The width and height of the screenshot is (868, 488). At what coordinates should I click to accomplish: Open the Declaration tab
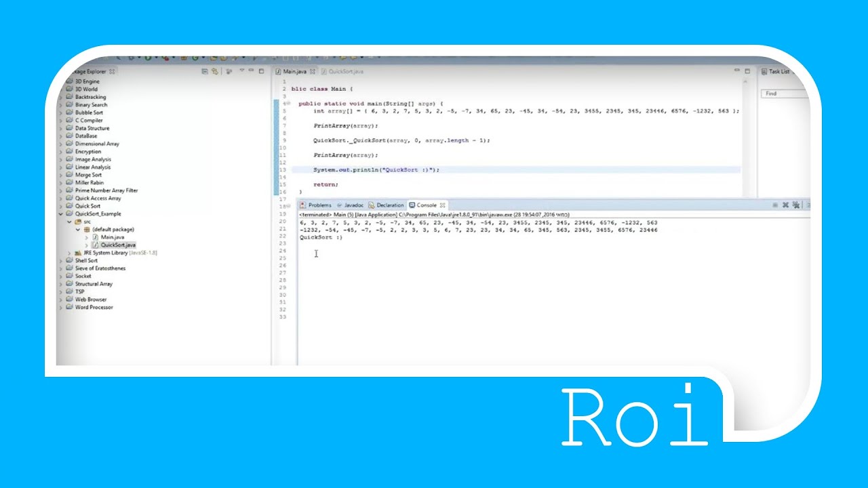pyautogui.click(x=386, y=205)
